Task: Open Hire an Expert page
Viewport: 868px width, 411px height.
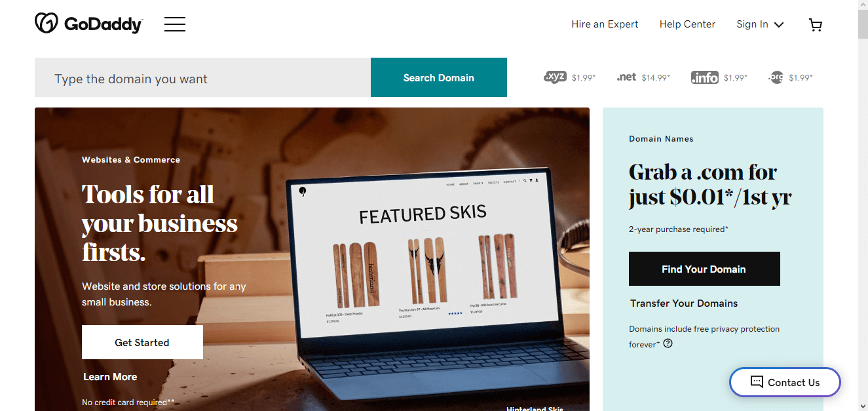Action: (x=605, y=24)
